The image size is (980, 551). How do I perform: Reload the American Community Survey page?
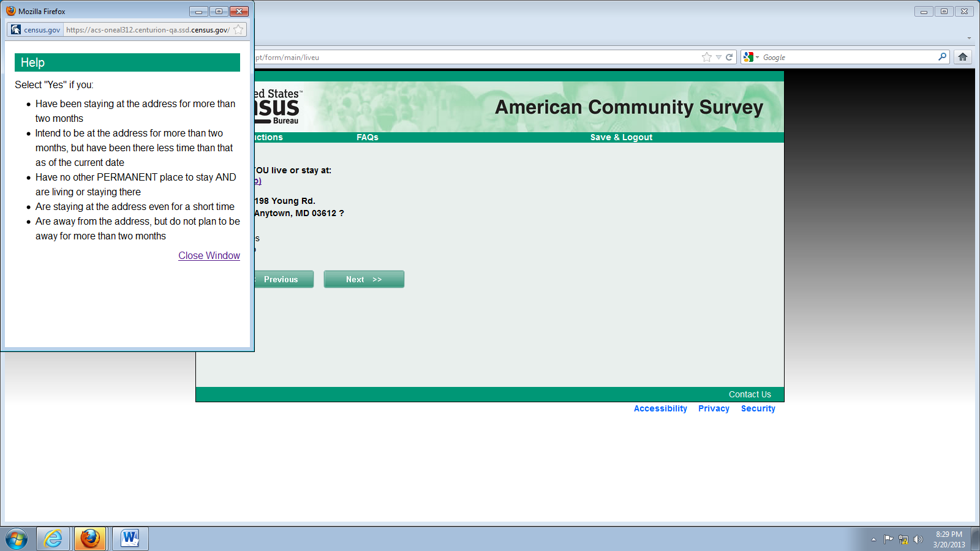(729, 57)
